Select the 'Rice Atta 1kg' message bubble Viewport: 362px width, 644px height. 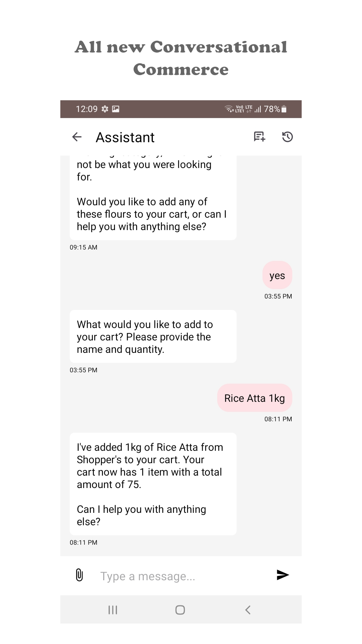254,398
